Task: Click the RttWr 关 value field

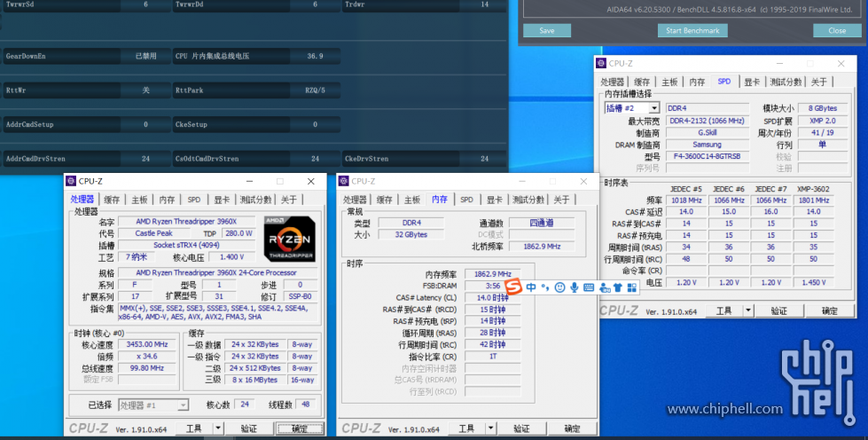Action: click(x=145, y=90)
